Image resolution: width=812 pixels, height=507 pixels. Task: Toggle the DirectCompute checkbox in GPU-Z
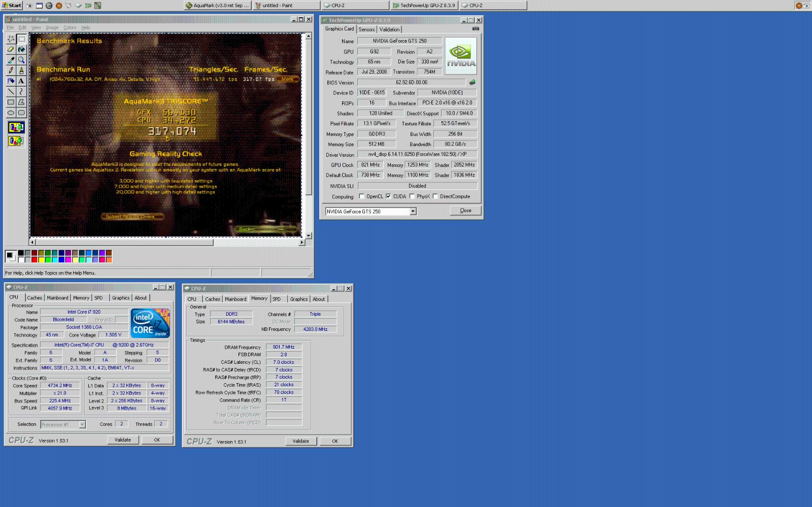click(435, 196)
